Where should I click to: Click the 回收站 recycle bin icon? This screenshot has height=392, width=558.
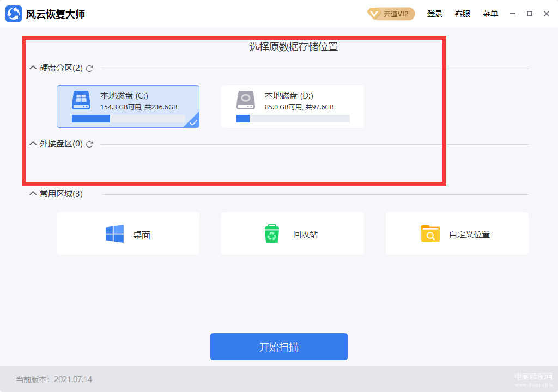point(272,234)
